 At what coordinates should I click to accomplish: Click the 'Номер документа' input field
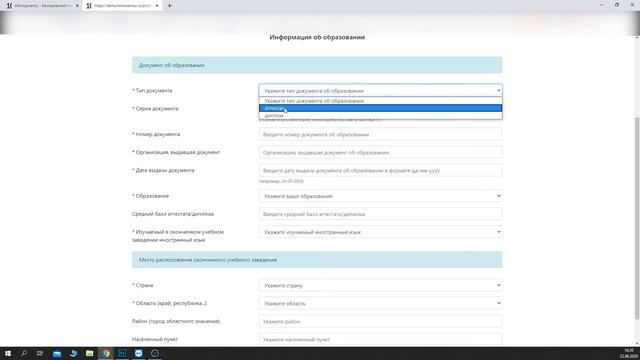point(380,134)
